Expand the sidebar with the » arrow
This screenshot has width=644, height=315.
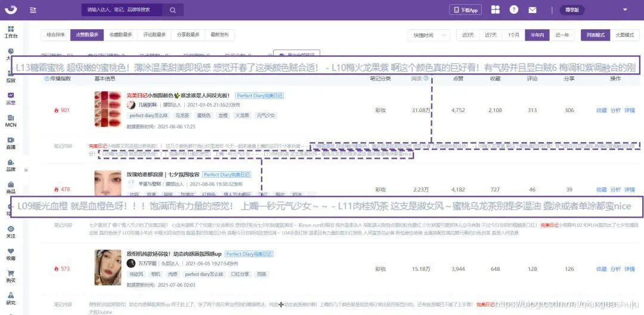click(x=26, y=169)
